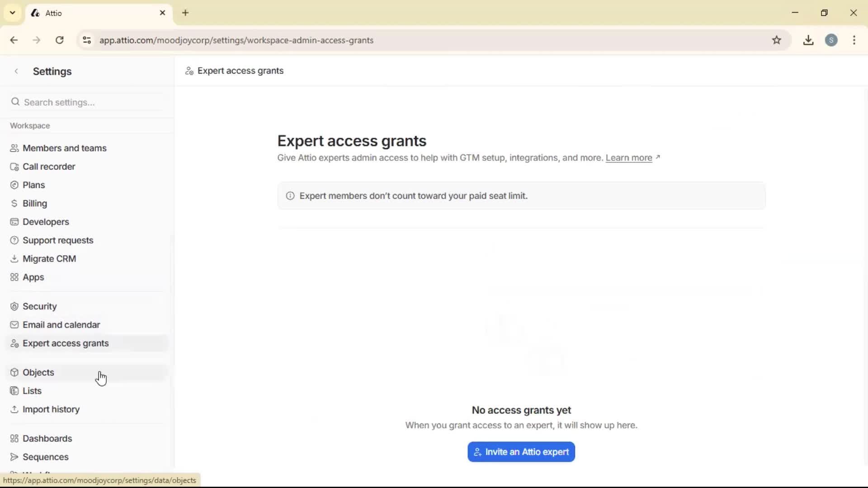868x488 pixels.
Task: Open Billing settings from sidebar
Action: pyautogui.click(x=35, y=203)
